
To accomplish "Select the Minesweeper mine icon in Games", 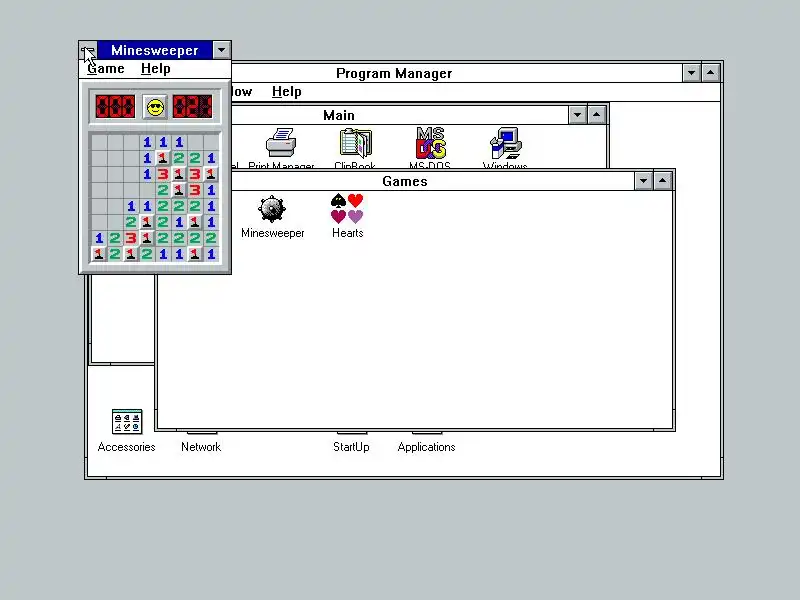I will pos(272,209).
